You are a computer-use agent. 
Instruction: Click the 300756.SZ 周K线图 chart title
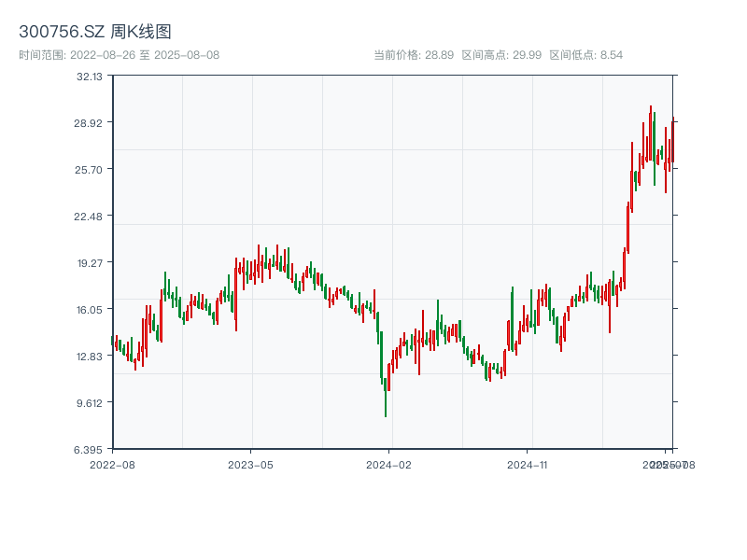[95, 32]
